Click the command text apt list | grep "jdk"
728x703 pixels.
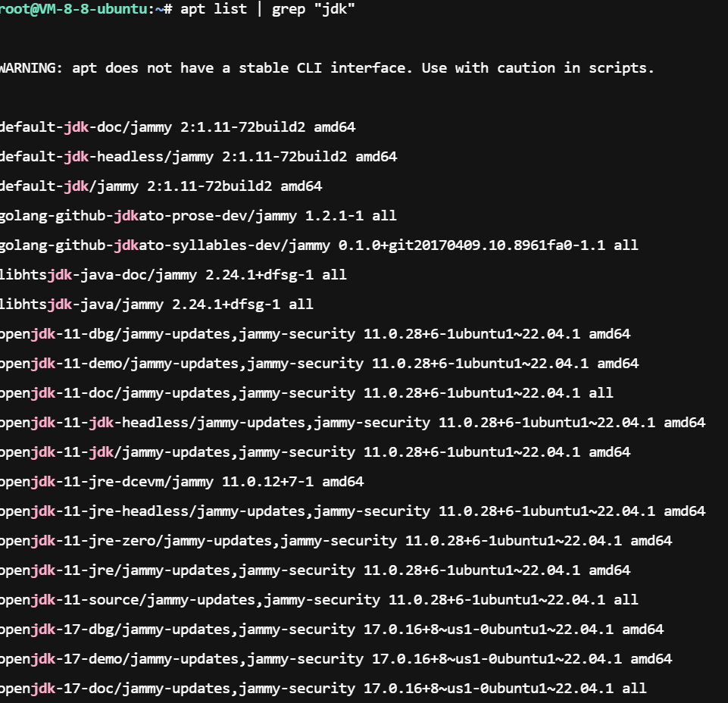tap(267, 9)
